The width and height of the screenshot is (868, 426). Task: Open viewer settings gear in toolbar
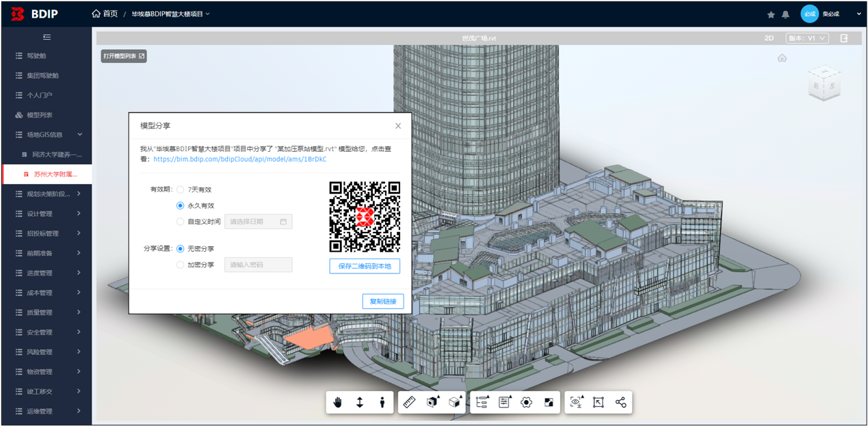click(x=527, y=403)
